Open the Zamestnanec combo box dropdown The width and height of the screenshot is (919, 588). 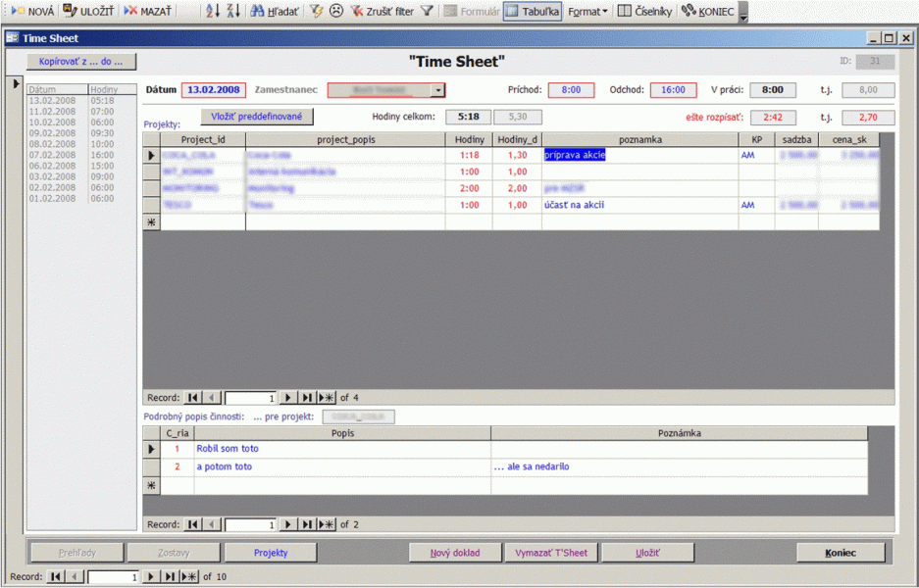[x=437, y=90]
